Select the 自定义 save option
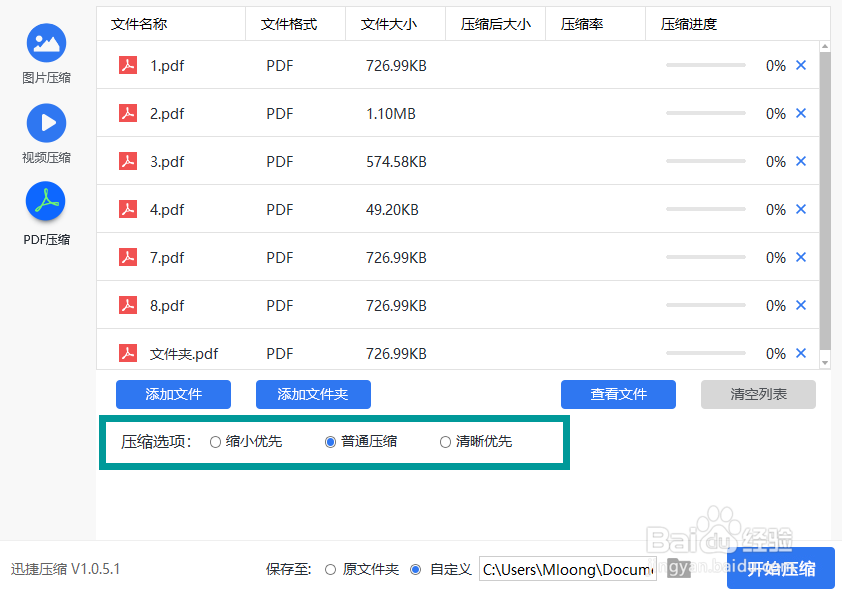The height and width of the screenshot is (596, 842). [x=416, y=569]
